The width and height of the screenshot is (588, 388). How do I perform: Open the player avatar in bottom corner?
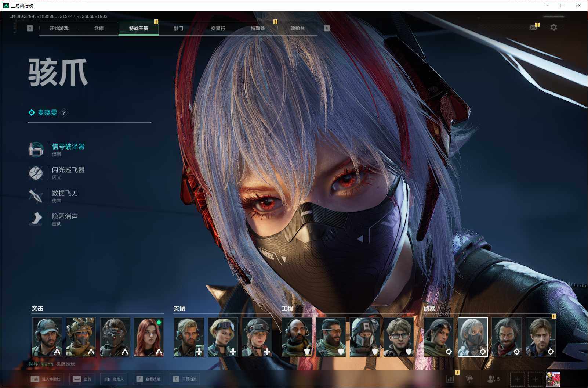point(553,379)
